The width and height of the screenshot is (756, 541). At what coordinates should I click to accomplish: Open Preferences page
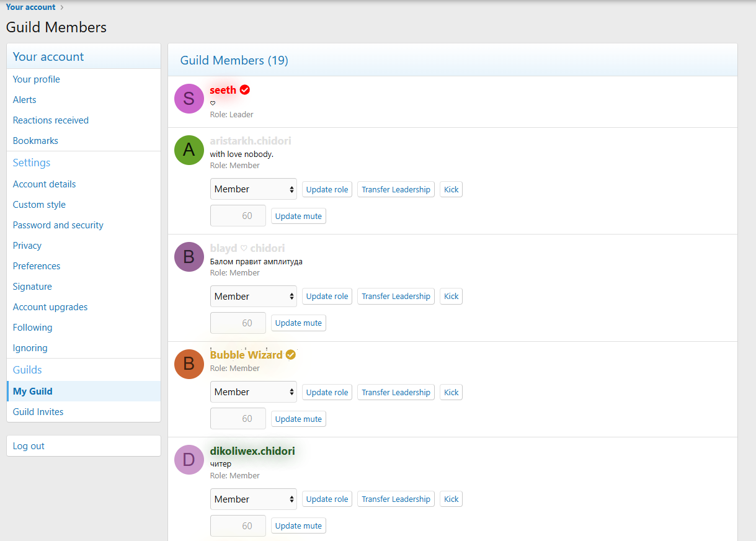tap(84, 266)
